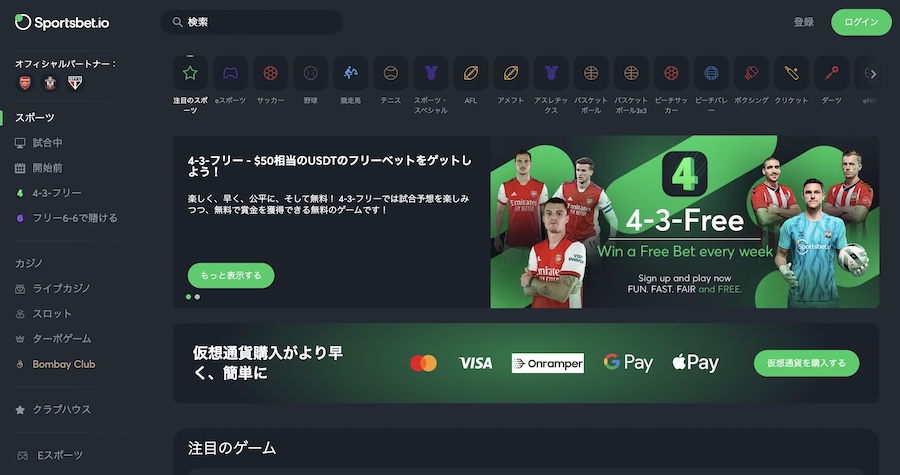
Task: Open the ボクシング glove icon
Action: coord(751,73)
